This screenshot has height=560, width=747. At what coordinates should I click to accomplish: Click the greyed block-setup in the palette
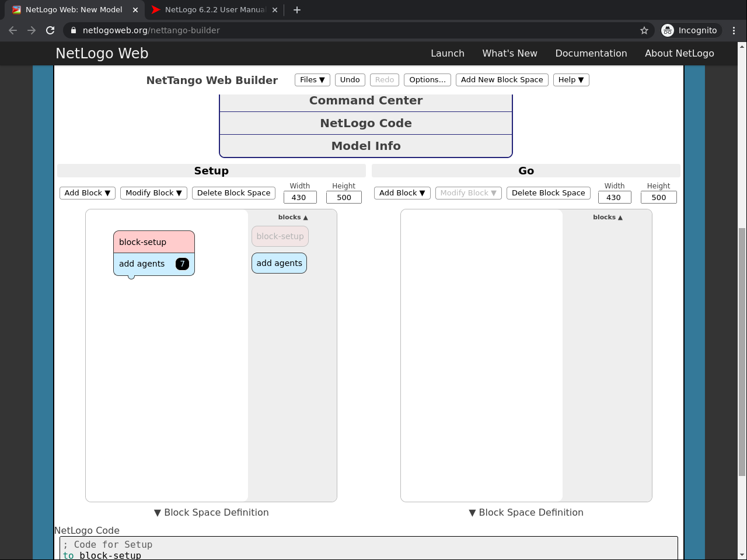click(280, 236)
